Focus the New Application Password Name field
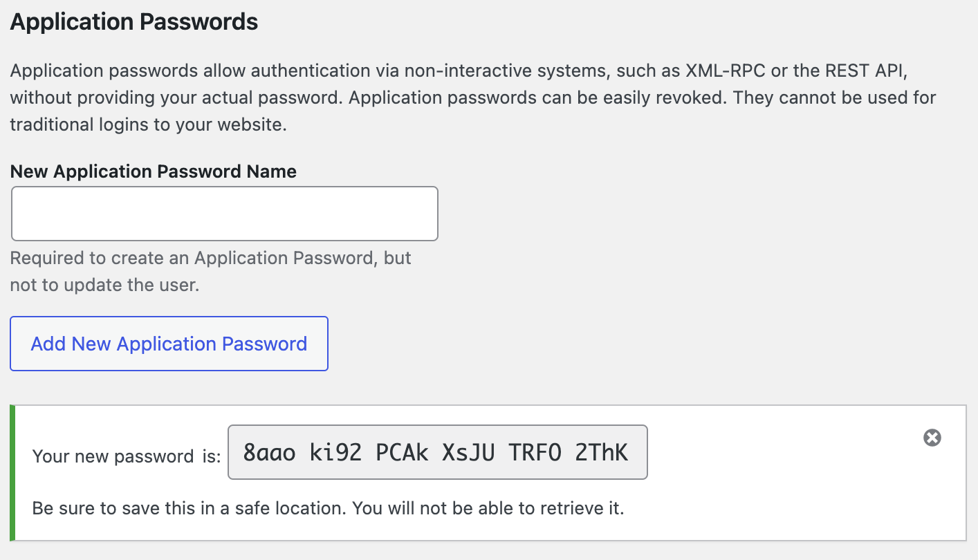This screenshot has width=978, height=560. coord(225,214)
